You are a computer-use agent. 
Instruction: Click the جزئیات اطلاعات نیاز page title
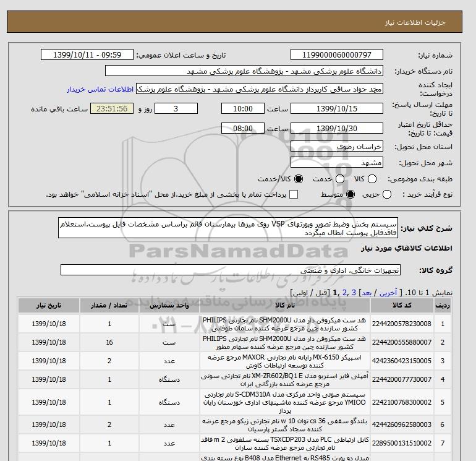pos(415,22)
